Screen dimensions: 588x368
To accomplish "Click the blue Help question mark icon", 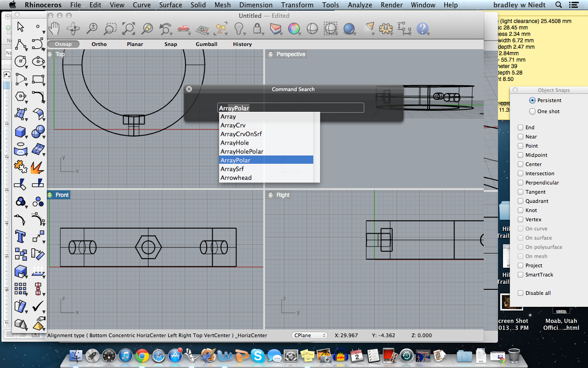I will click(423, 29).
